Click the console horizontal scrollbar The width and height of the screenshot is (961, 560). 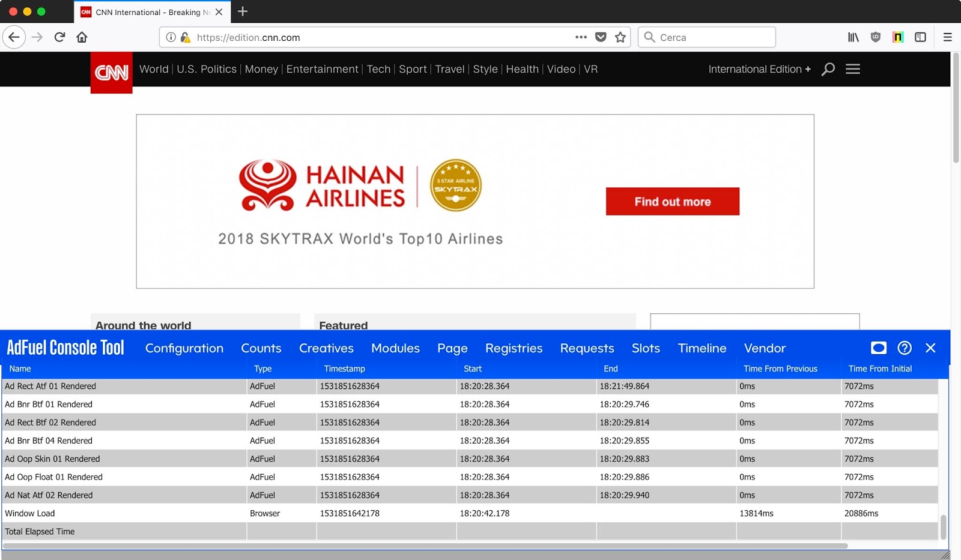tap(425, 546)
